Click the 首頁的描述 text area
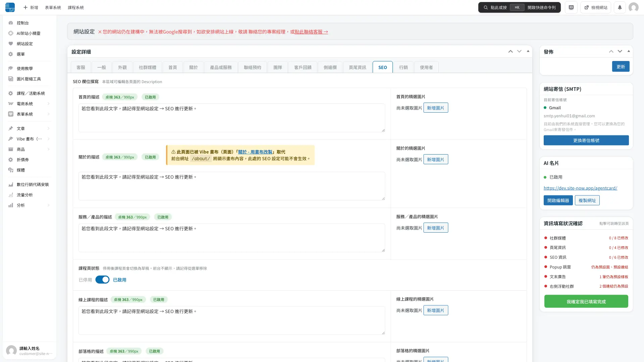Screen dimensions: 644x362 (232, 118)
